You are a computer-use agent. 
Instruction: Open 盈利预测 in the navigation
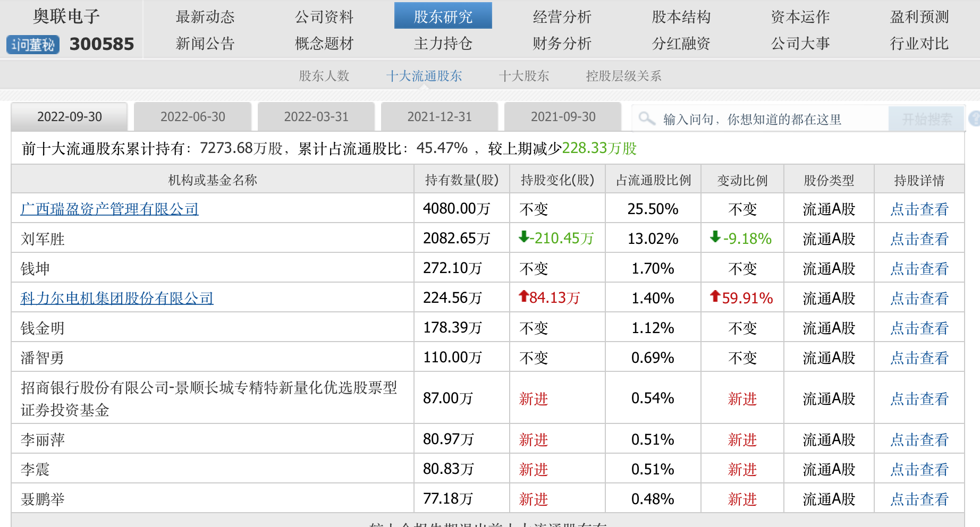point(919,16)
